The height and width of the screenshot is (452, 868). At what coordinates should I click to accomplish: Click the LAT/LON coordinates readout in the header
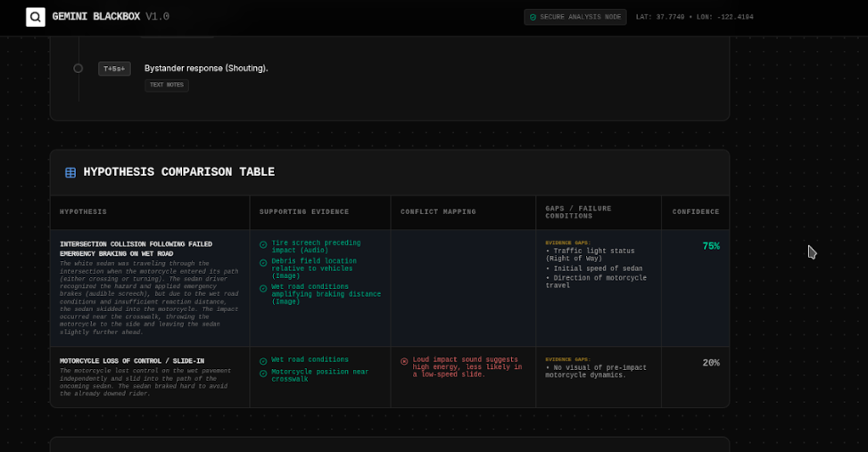[694, 17]
